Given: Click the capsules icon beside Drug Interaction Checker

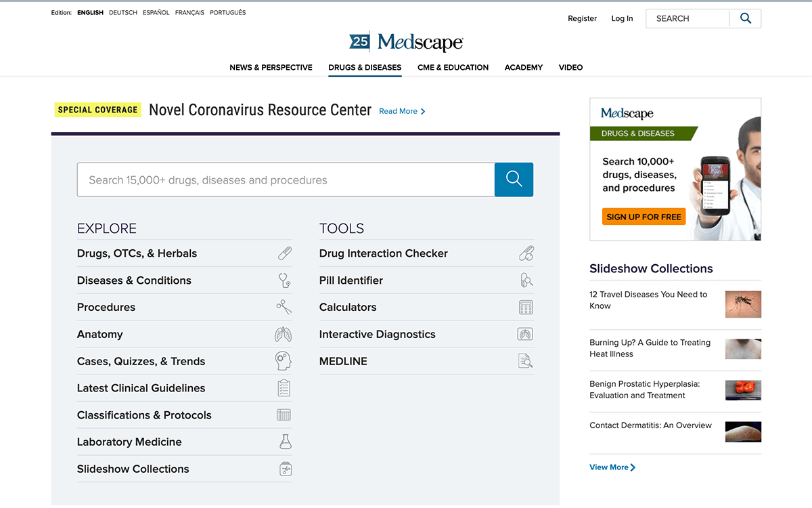Looking at the screenshot, I should tap(526, 253).
